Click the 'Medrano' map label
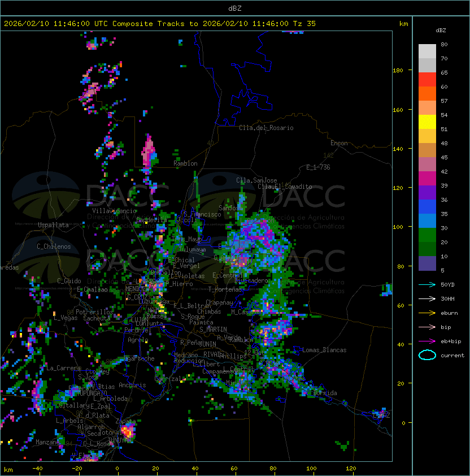470x476 pixels. pos(186,355)
